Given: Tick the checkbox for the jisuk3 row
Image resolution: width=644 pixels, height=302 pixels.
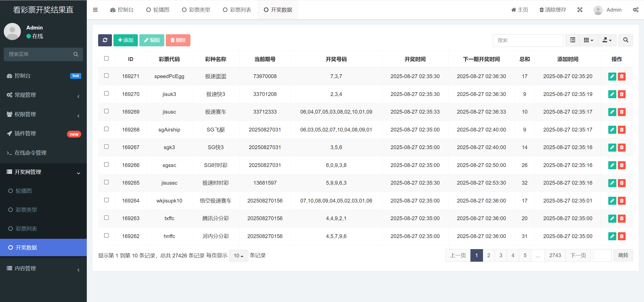Looking at the screenshot, I should [106, 93].
